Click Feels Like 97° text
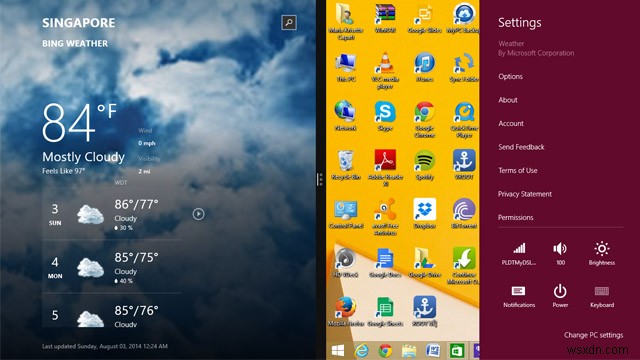The height and width of the screenshot is (360, 640). 63,171
